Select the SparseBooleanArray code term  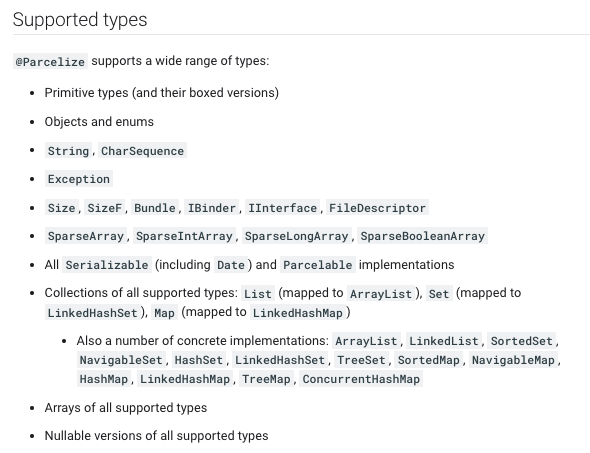tap(422, 236)
